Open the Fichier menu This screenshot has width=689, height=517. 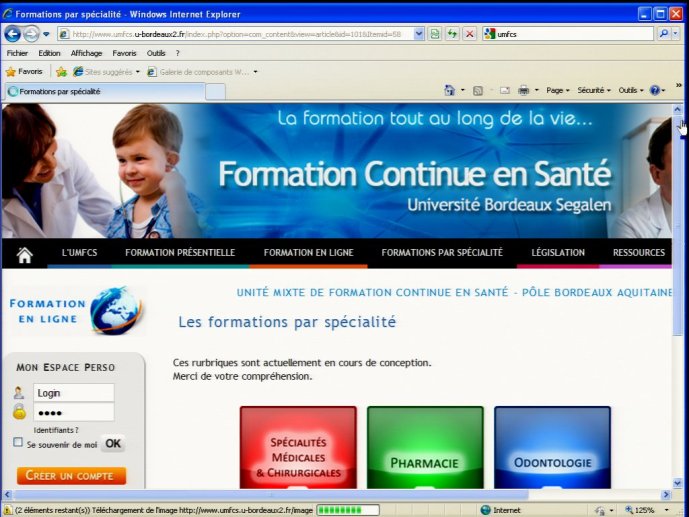coord(17,53)
